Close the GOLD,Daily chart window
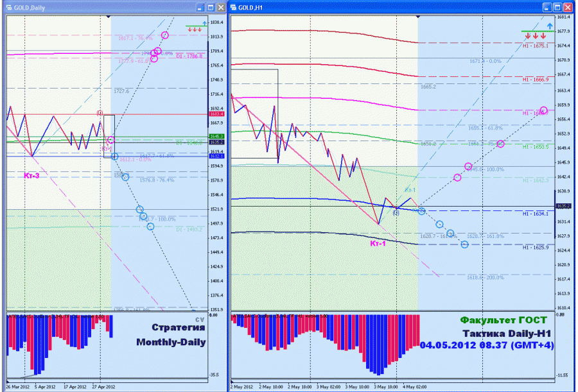Viewport: 578px width, 392px height. click(x=221, y=7)
